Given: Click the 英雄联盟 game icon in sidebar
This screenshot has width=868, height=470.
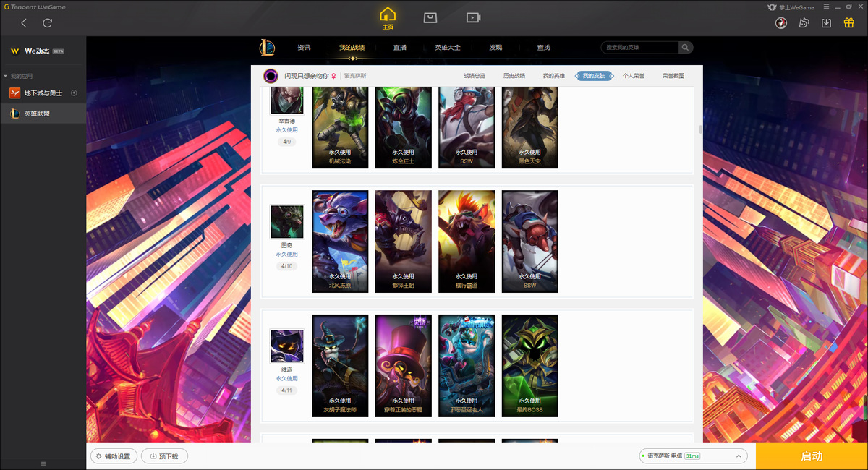Looking at the screenshot, I should coord(14,114).
